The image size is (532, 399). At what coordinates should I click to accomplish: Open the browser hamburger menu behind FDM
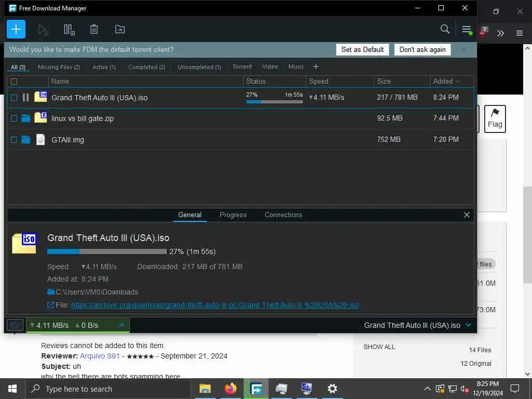coord(519,33)
